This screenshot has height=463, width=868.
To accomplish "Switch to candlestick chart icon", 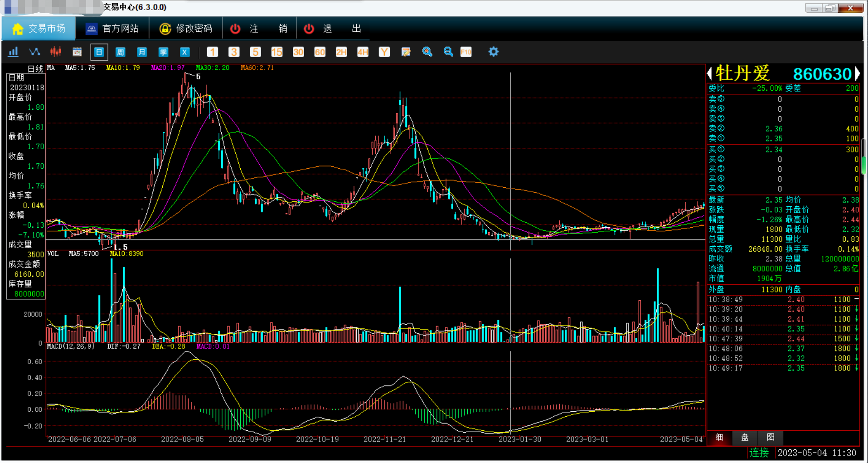I will click(56, 52).
